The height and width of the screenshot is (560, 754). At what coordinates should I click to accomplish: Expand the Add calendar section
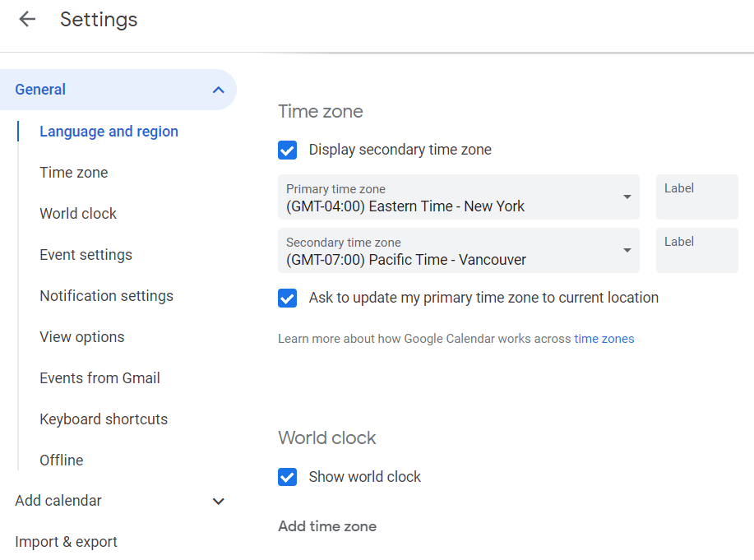tap(218, 501)
